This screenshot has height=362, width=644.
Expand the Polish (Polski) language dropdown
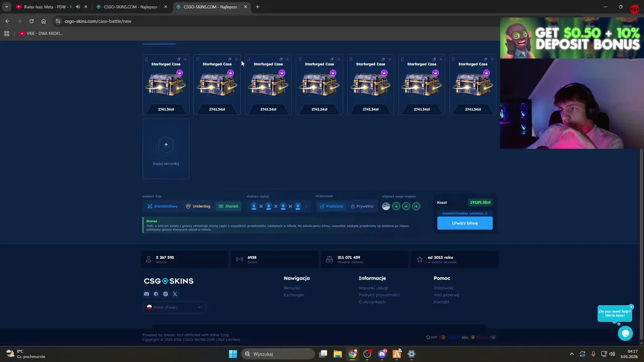point(174,307)
